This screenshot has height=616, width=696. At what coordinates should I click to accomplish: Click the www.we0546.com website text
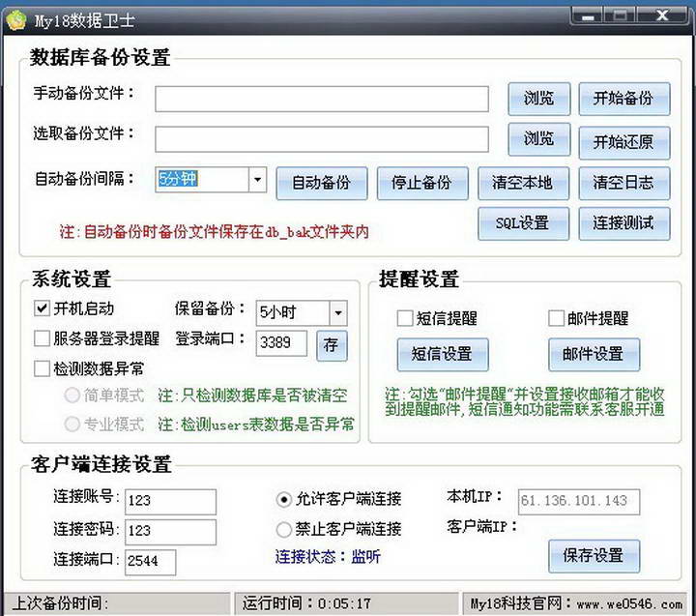click(629, 604)
